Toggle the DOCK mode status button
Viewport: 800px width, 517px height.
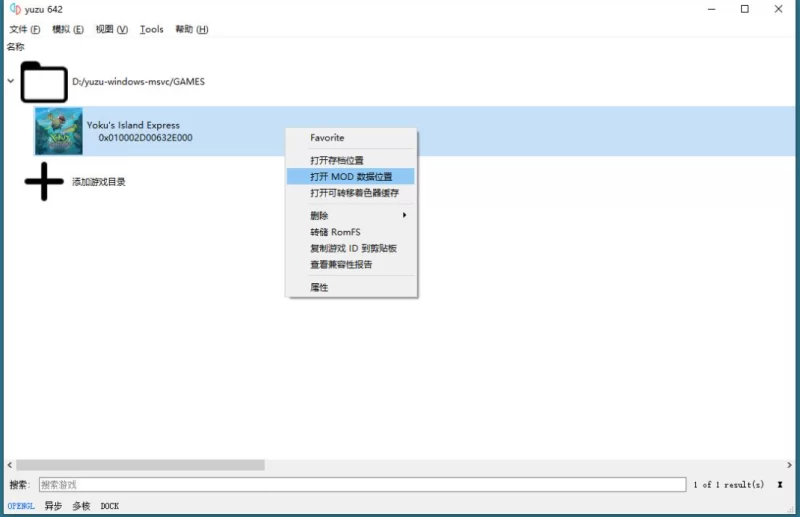(110, 506)
